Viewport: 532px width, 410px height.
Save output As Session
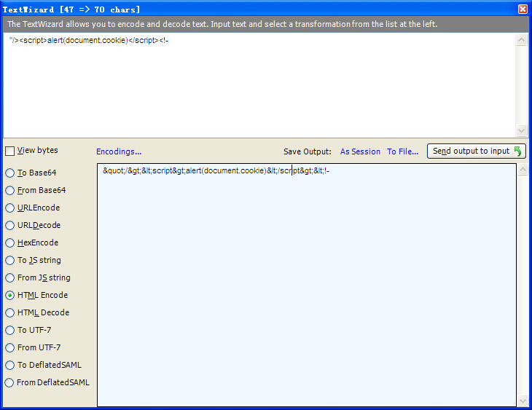tap(360, 151)
